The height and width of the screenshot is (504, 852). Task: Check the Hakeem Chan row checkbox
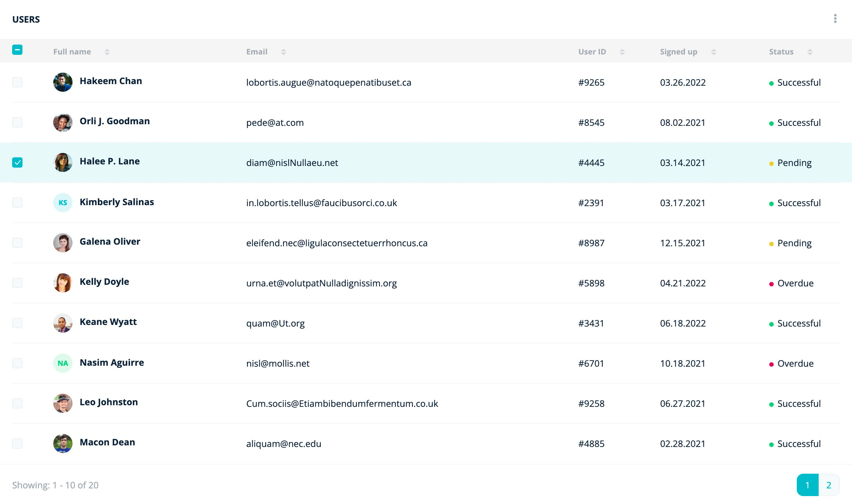17,82
